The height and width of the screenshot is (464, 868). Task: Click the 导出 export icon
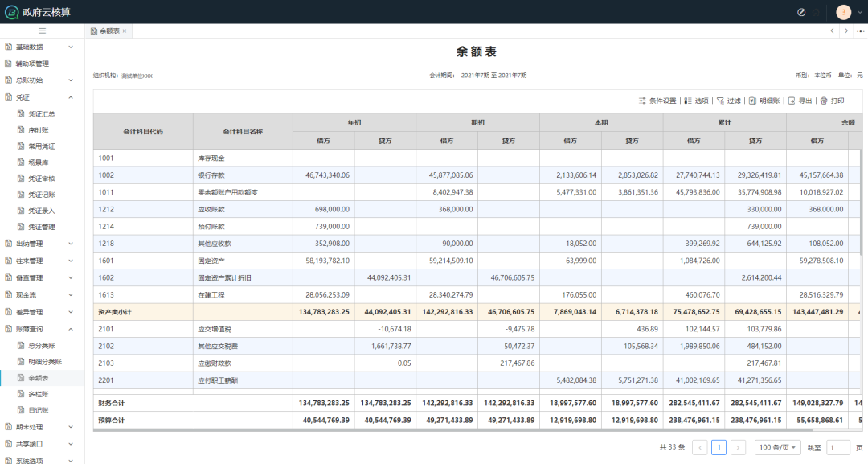[792, 101]
